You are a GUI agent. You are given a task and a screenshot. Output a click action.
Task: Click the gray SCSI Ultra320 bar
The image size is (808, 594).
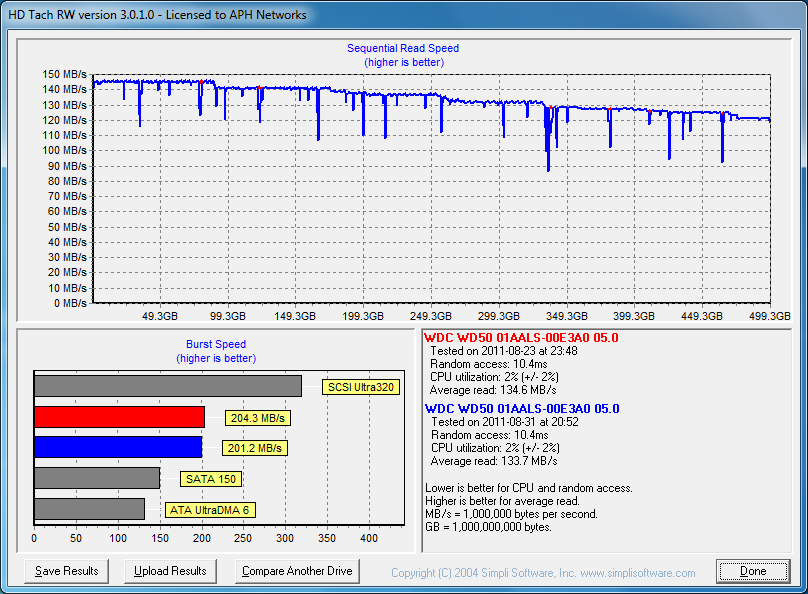coord(167,386)
